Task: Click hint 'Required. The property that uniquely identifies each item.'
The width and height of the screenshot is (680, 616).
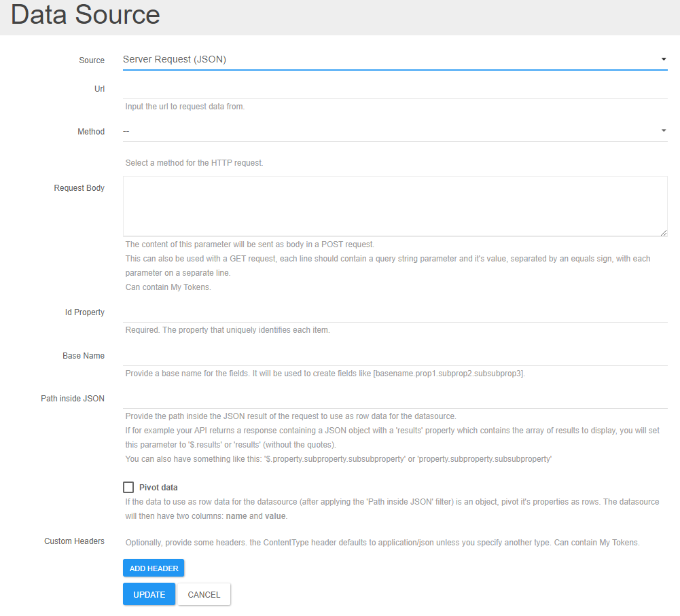Action: pos(228,330)
